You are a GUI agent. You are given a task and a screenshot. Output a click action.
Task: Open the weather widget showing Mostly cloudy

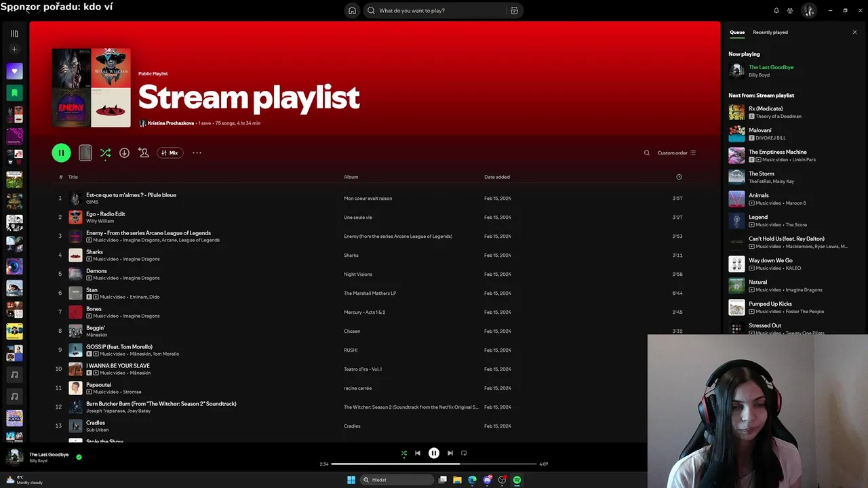(x=24, y=480)
